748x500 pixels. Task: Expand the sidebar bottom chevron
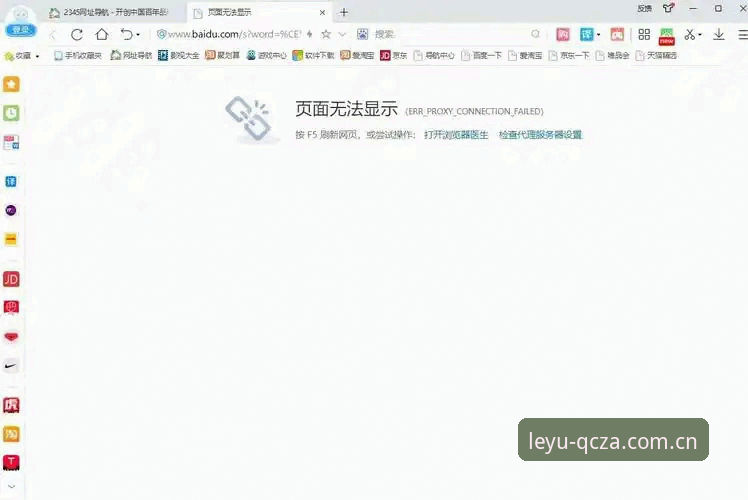pos(11,487)
